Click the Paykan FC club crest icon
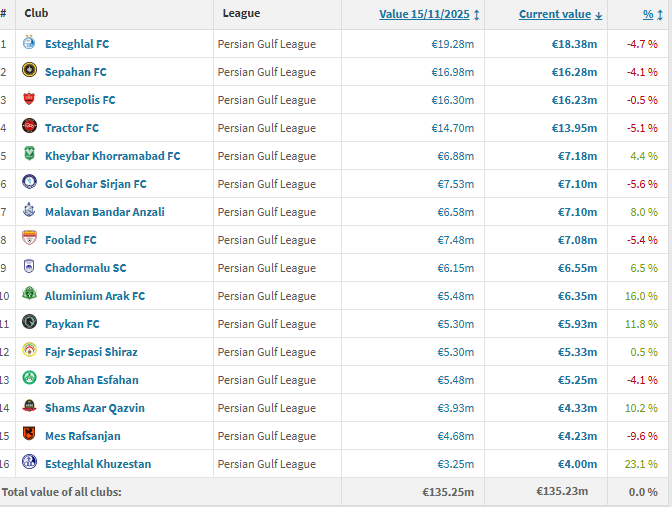672x507 pixels. 29,324
